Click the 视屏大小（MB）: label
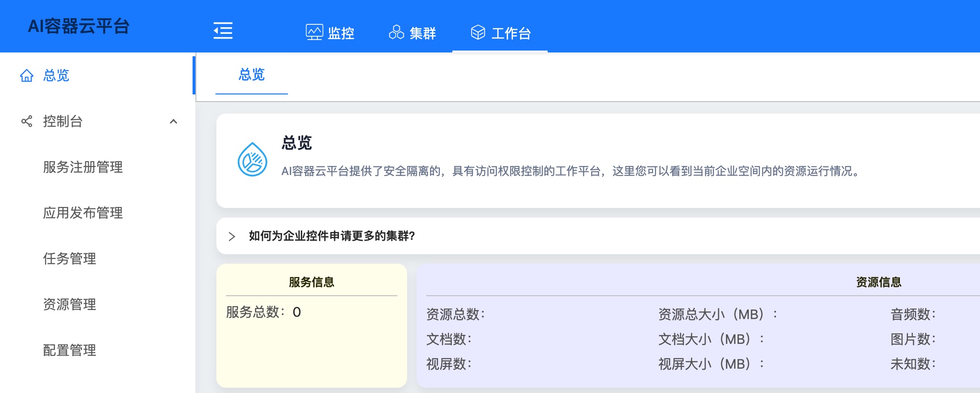980x393 pixels. point(711,364)
